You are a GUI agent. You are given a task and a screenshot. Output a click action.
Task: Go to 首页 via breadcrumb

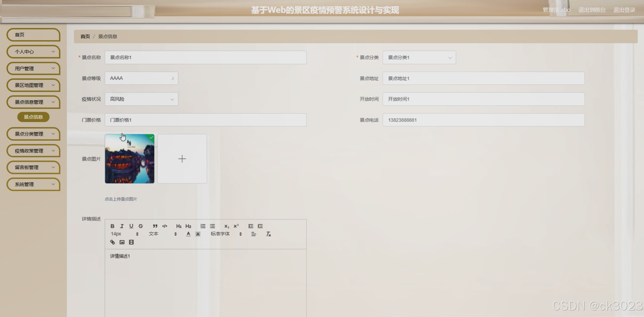(x=85, y=36)
